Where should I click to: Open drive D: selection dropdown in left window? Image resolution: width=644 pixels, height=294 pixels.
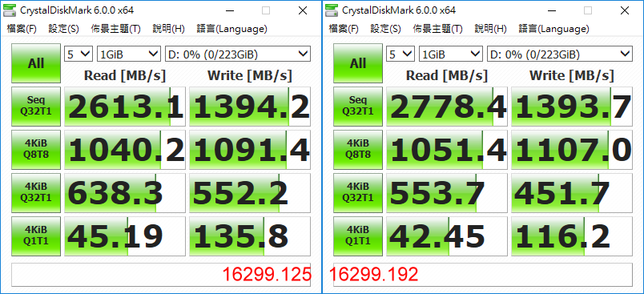(237, 54)
